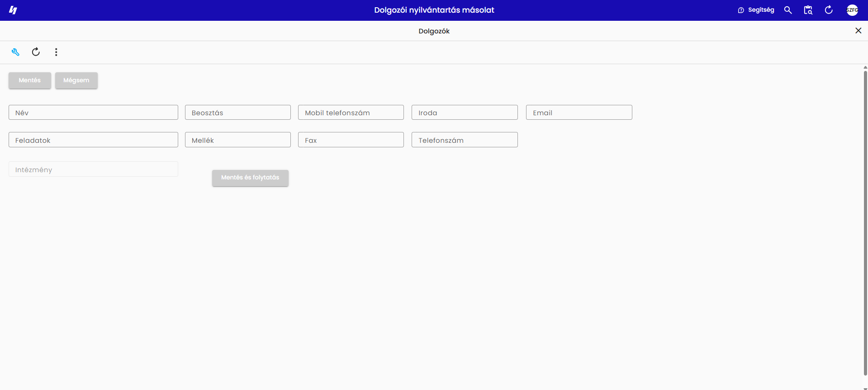This screenshot has width=868, height=390.
Task: Click the app logo in header
Action: click(x=13, y=10)
